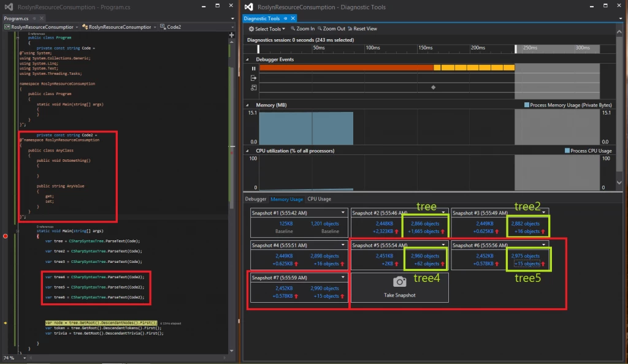This screenshot has width=628, height=364.
Task: Open the 1,201 objects link in Snapshot #1
Action: pyautogui.click(x=325, y=224)
